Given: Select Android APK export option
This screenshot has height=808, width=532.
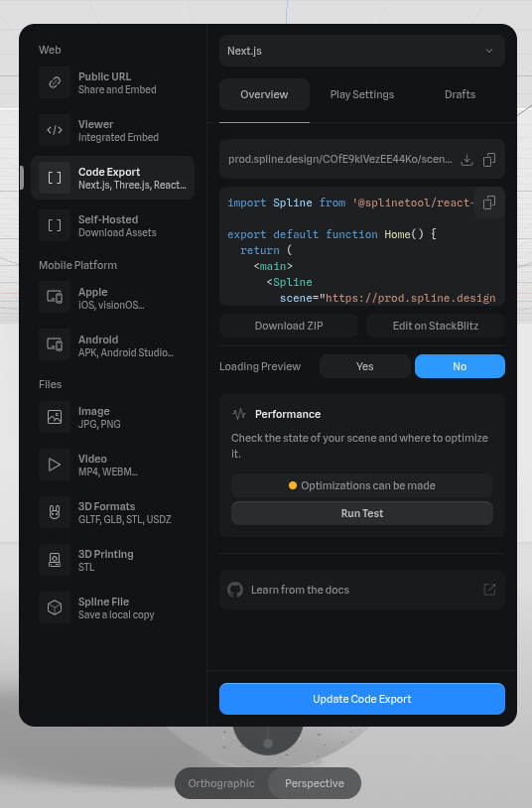Looking at the screenshot, I should coord(113,344).
